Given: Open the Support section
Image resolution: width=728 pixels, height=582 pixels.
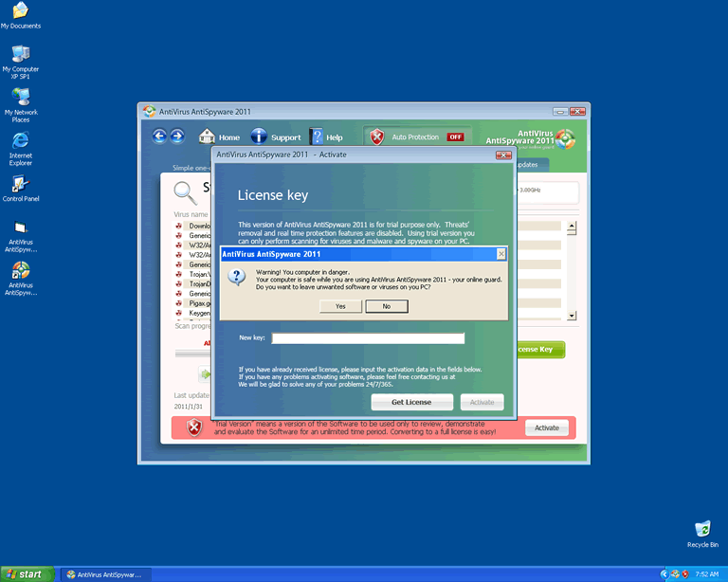Looking at the screenshot, I should click(x=275, y=137).
